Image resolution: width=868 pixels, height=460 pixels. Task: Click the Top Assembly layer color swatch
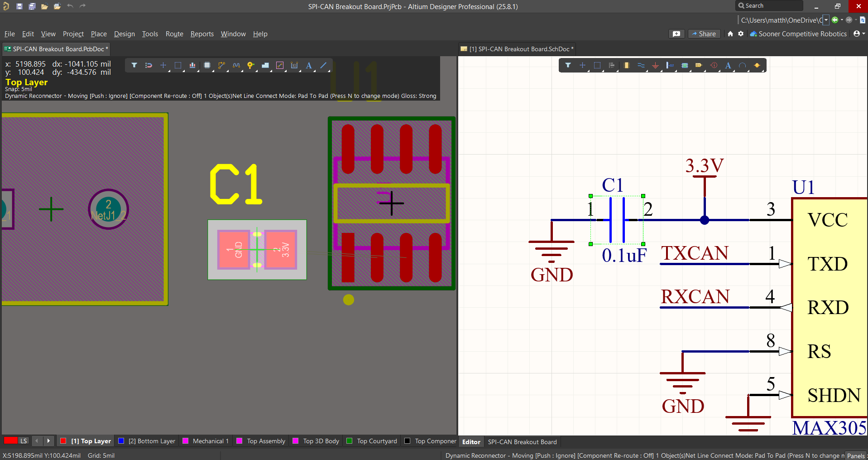click(240, 441)
